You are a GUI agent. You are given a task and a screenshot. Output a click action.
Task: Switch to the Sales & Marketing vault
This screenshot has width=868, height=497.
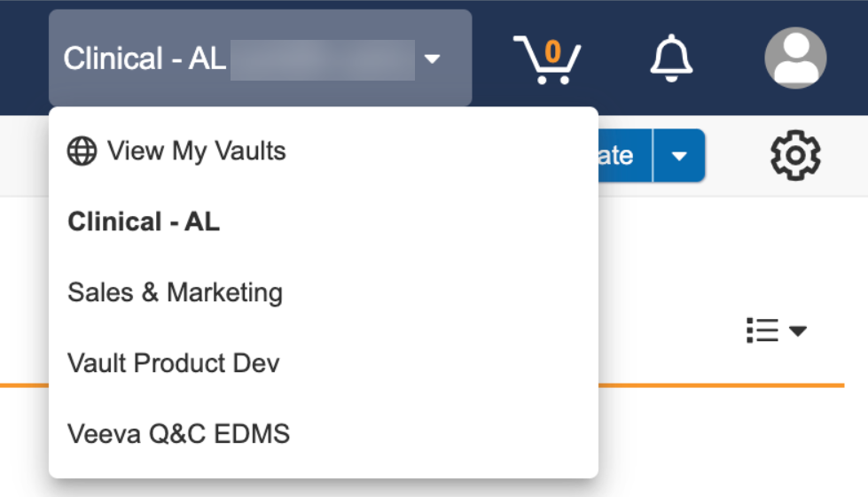tap(175, 292)
